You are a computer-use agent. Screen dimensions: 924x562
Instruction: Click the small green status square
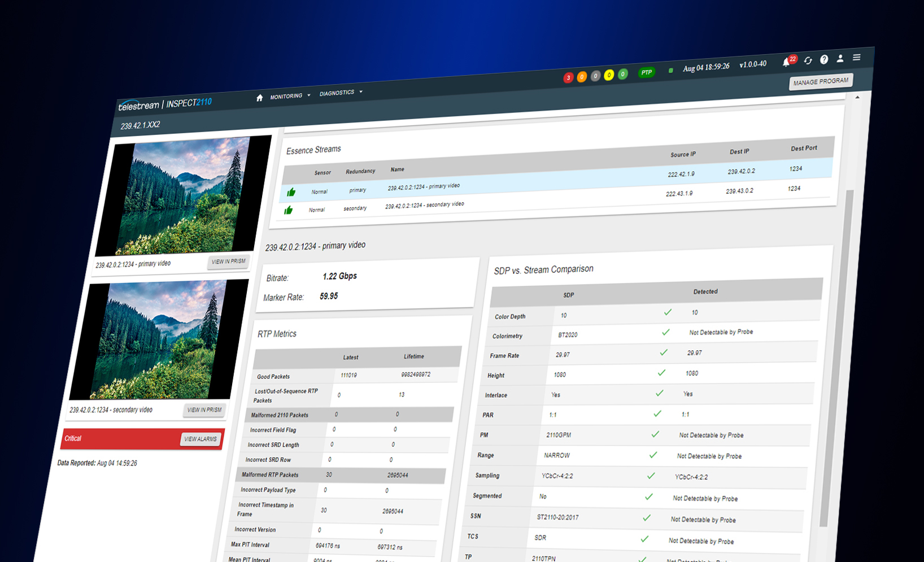(x=670, y=71)
